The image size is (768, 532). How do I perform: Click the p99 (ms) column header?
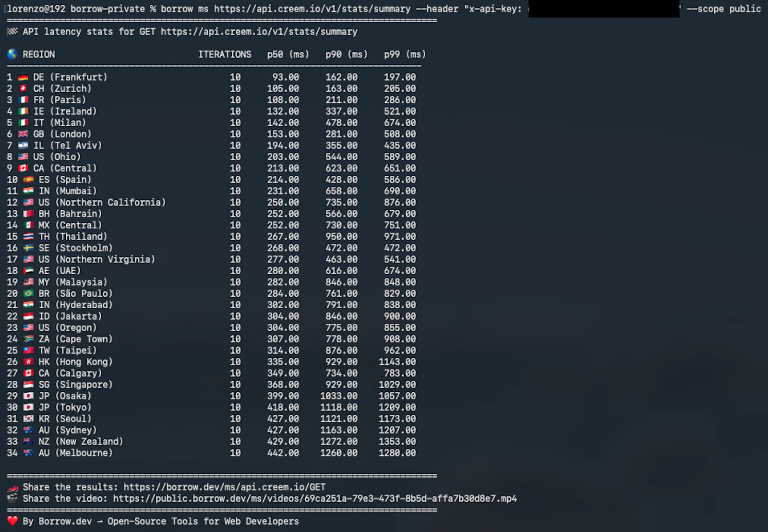coord(405,54)
